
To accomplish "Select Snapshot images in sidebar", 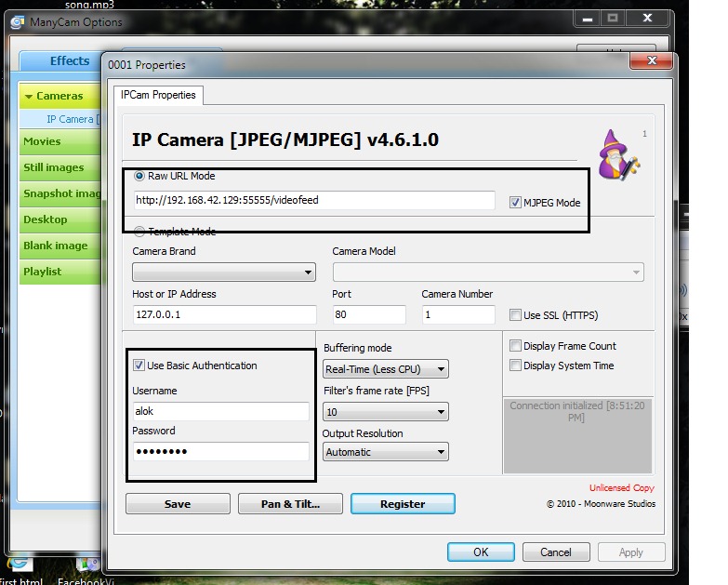I will pyautogui.click(x=60, y=193).
